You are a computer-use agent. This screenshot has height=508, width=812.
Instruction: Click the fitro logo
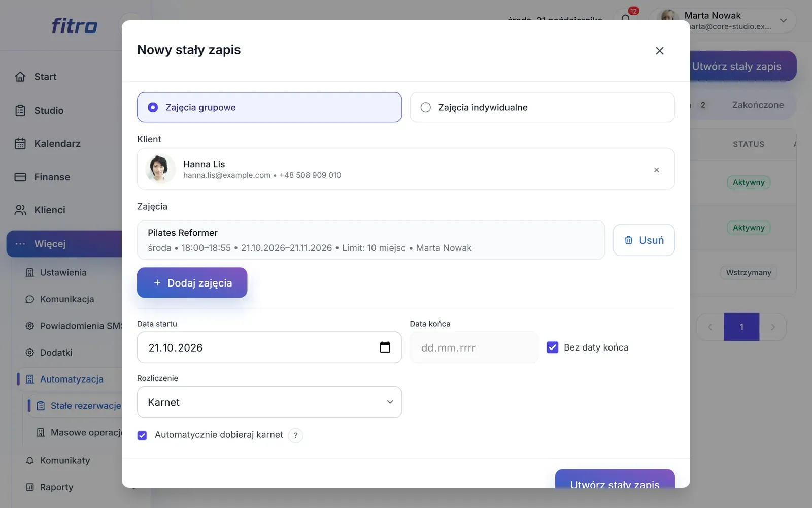pos(74,25)
